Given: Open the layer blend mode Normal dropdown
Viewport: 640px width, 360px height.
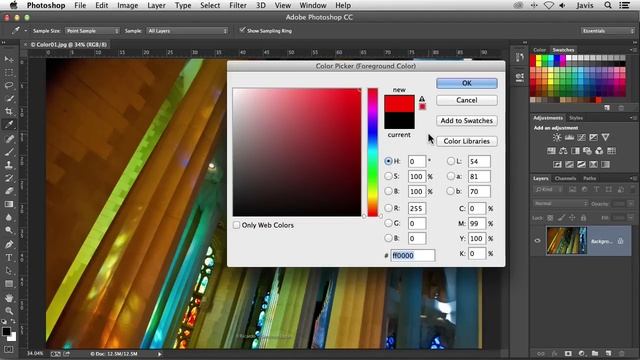Looking at the screenshot, I should tap(560, 203).
